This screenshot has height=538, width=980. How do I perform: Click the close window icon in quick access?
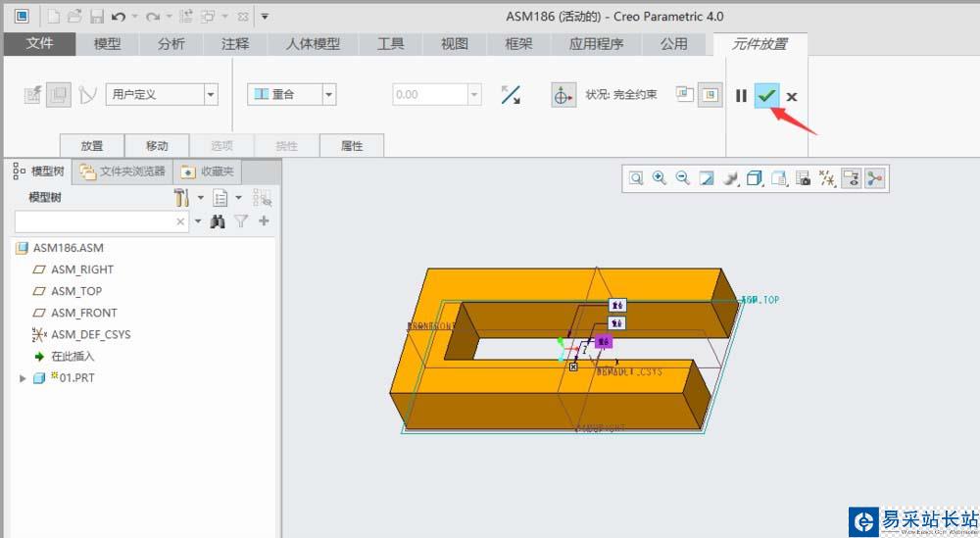pyautogui.click(x=243, y=17)
